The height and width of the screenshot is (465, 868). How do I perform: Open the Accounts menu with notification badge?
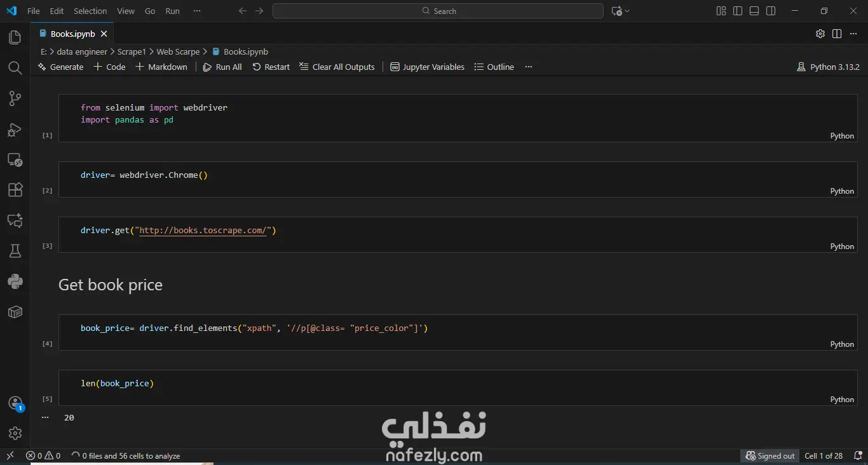click(15, 403)
